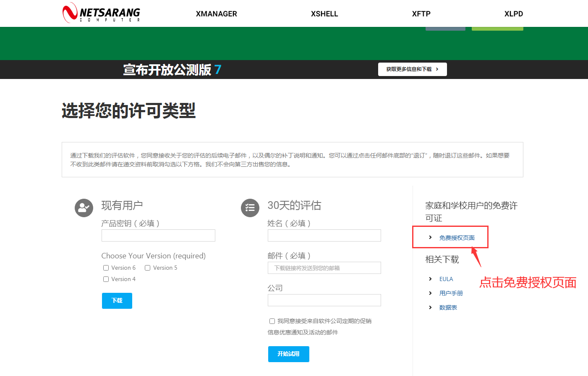Click the blue 下载 button
Viewport: 588px width, 376px height.
point(117,301)
